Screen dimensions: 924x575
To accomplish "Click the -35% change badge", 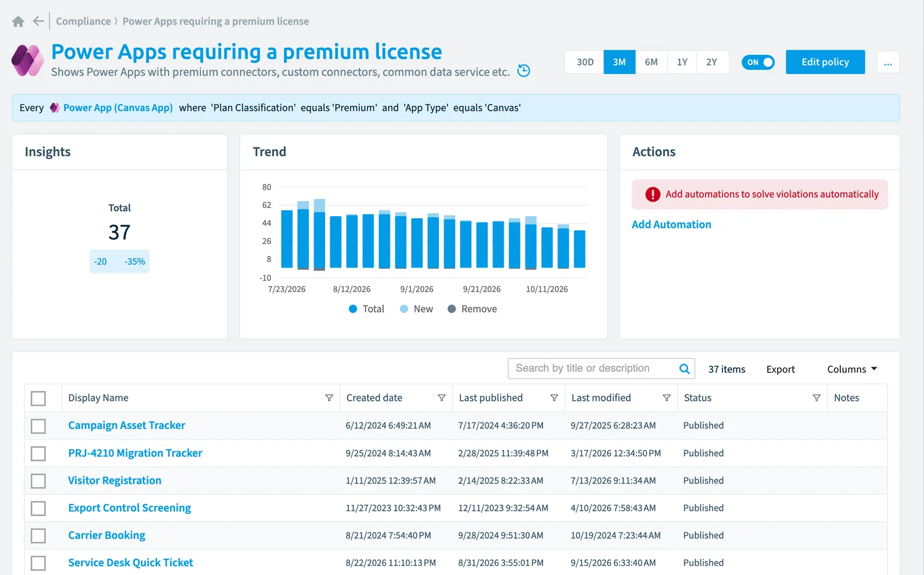I will click(x=135, y=262).
